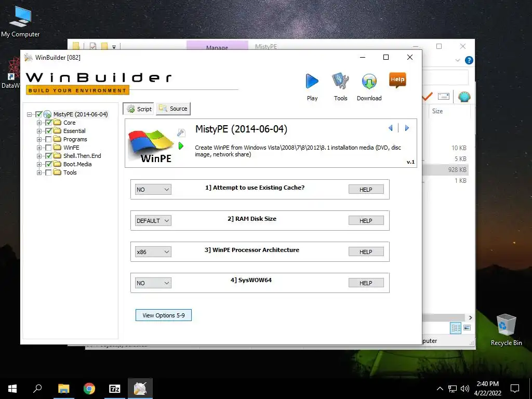Launch Google Chrome from the taskbar
This screenshot has height=399, width=532.
pyautogui.click(x=89, y=389)
